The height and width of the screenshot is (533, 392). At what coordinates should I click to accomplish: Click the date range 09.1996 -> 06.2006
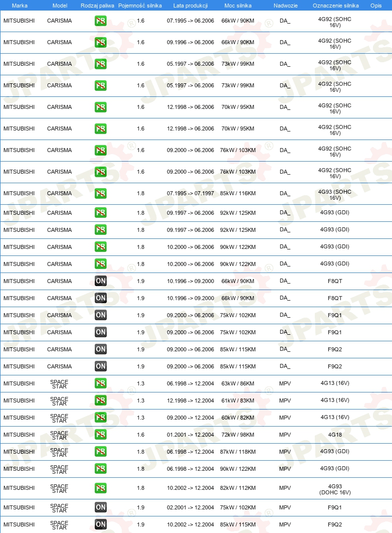[190, 42]
